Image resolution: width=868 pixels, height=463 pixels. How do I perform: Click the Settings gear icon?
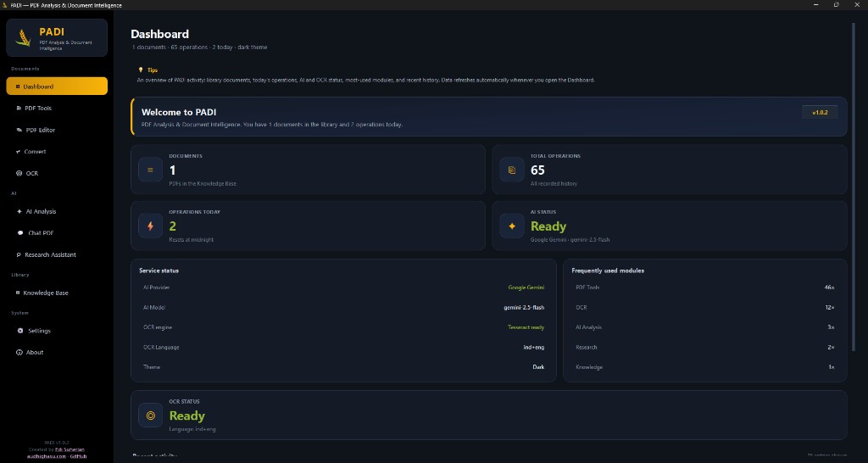pyautogui.click(x=20, y=331)
